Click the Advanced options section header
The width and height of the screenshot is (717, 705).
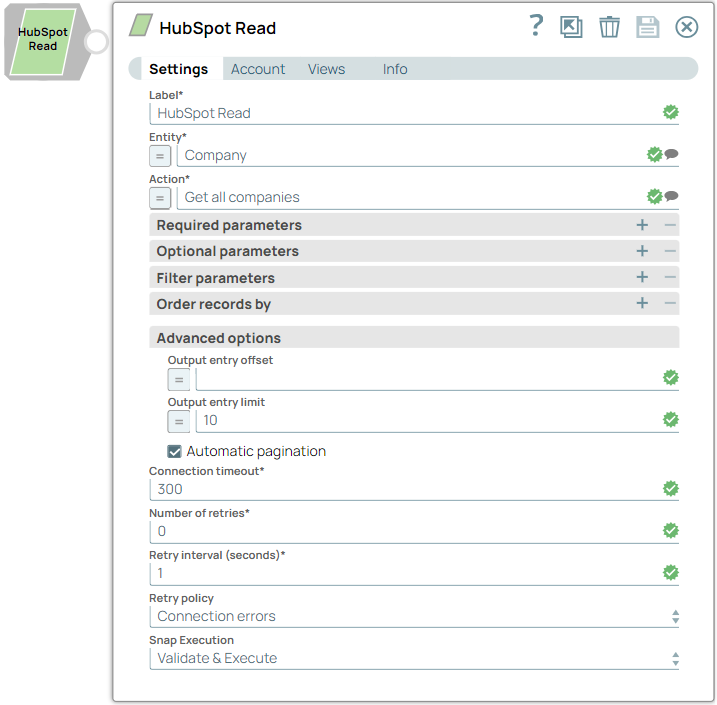[x=414, y=337]
